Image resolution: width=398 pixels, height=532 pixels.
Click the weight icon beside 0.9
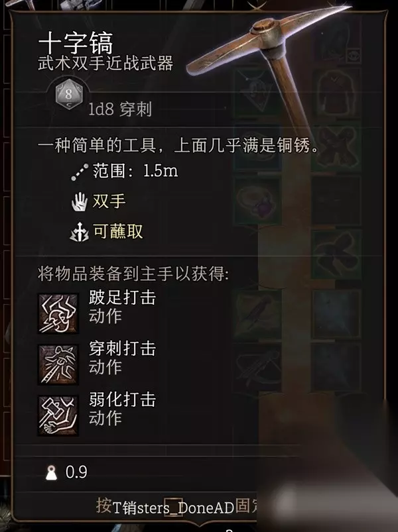pyautogui.click(x=52, y=472)
